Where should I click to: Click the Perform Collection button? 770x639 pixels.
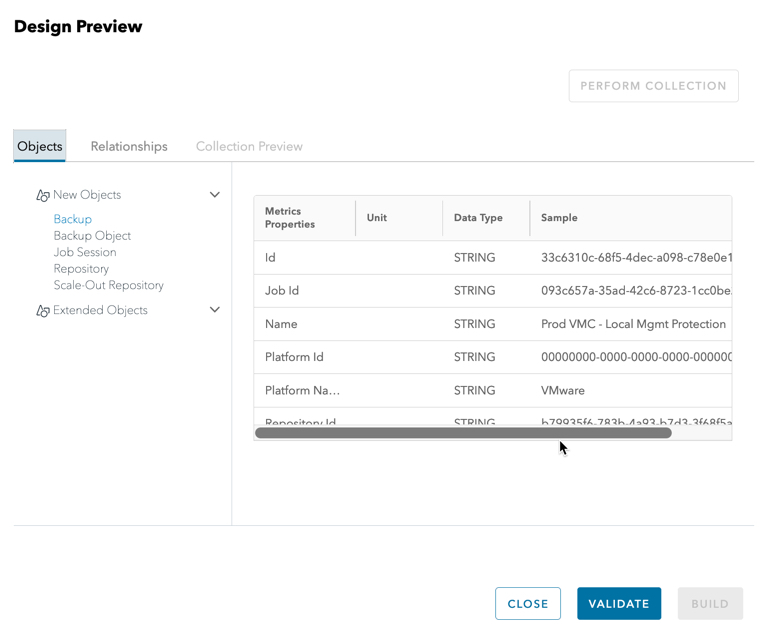654,86
